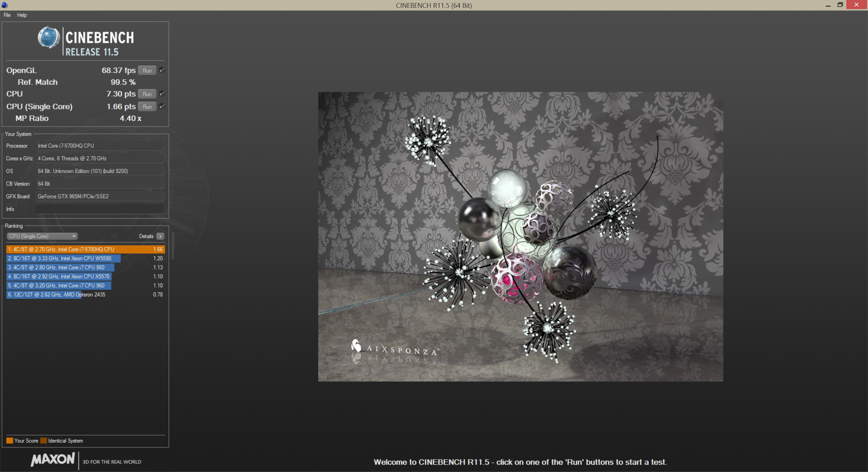
Task: Select ranking entry Intel Xeon CPU W5590
Action: point(85,258)
